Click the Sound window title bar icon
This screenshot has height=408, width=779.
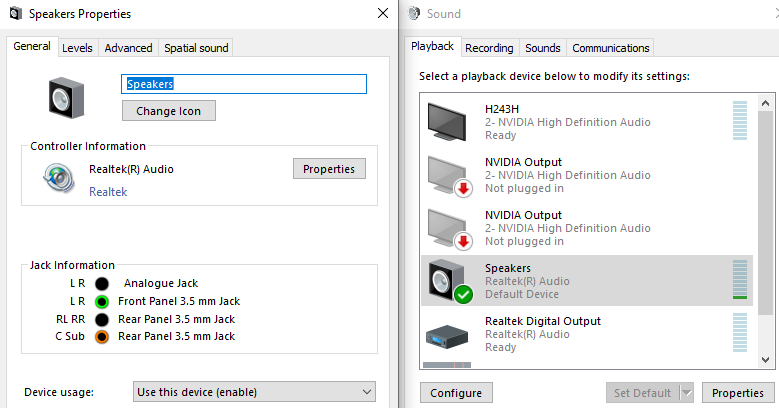(414, 13)
